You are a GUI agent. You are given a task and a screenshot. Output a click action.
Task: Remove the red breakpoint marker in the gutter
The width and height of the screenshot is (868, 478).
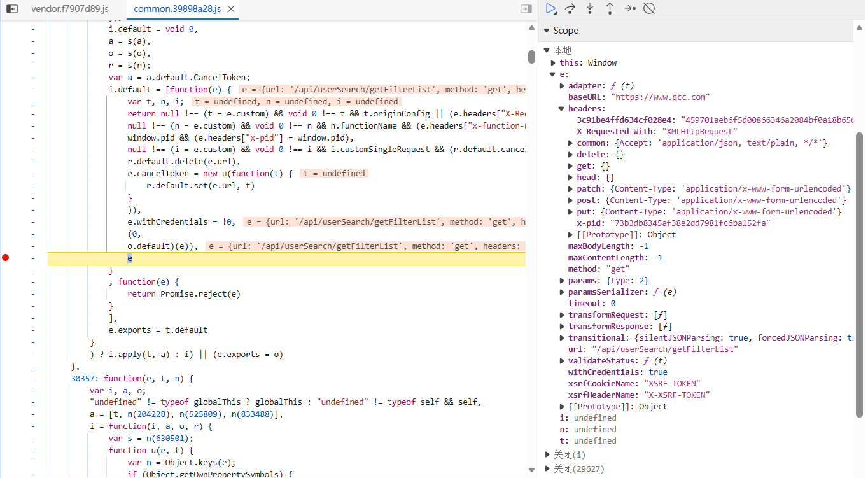(x=6, y=258)
